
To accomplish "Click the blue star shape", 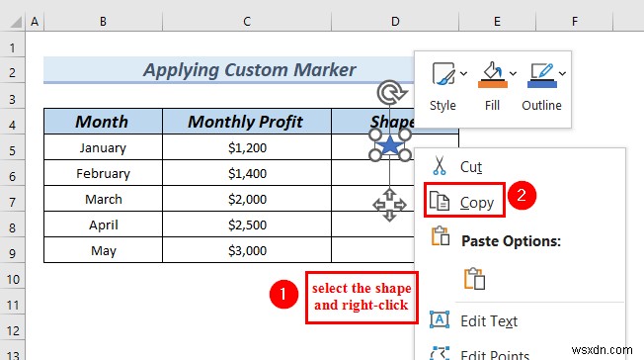I will (390, 145).
